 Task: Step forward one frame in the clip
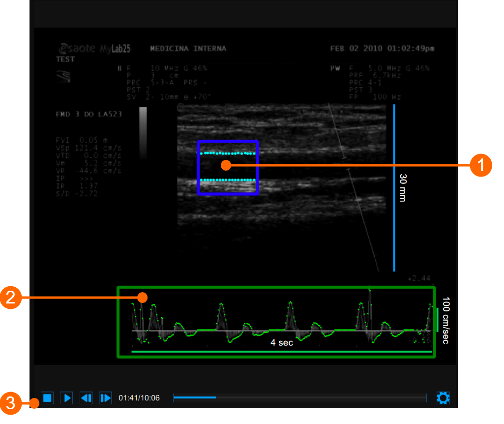pos(105,398)
